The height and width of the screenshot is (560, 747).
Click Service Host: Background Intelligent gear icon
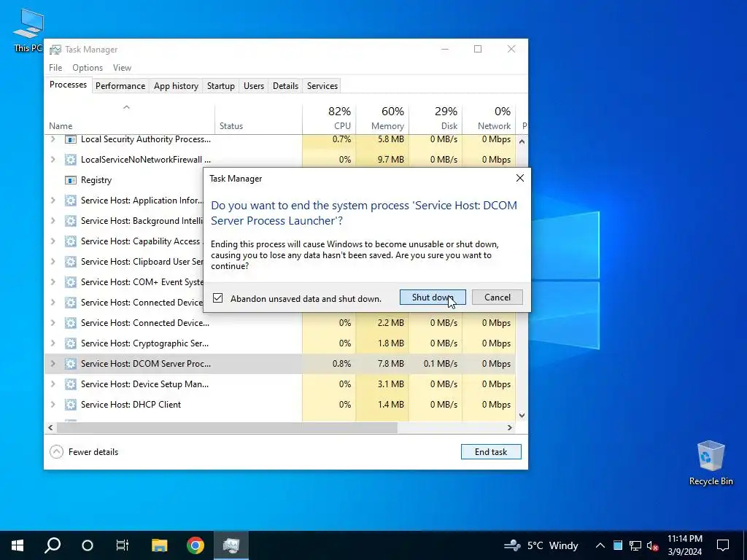coord(71,221)
